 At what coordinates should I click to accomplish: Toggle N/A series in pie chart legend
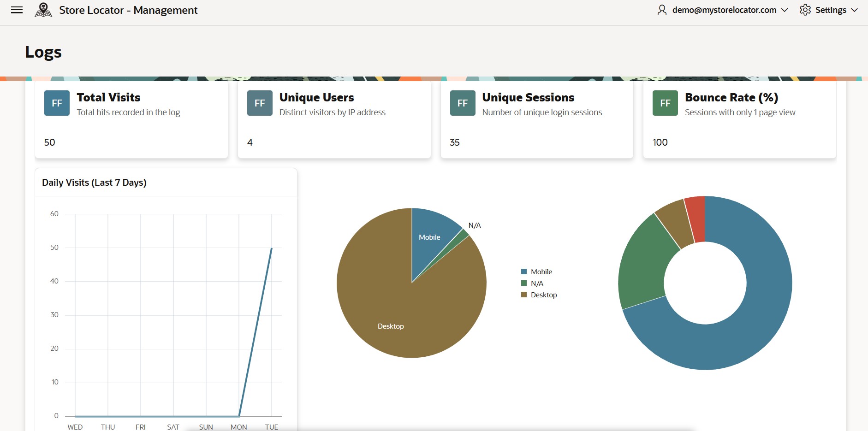pos(537,283)
